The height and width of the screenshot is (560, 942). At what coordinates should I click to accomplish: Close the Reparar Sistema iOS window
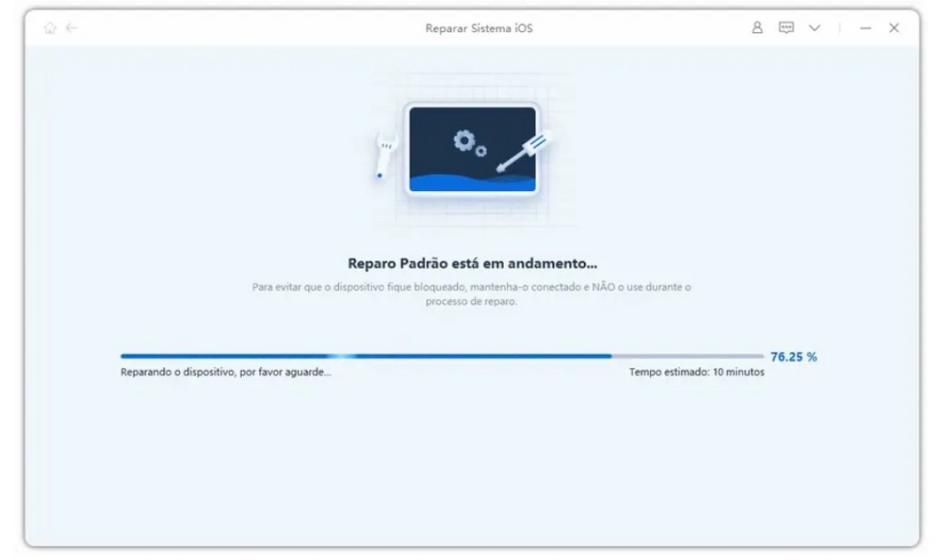click(x=894, y=28)
